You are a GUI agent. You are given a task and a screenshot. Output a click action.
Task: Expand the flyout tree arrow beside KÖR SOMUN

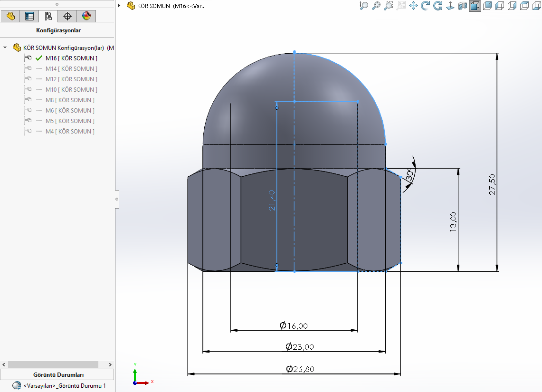119,6
